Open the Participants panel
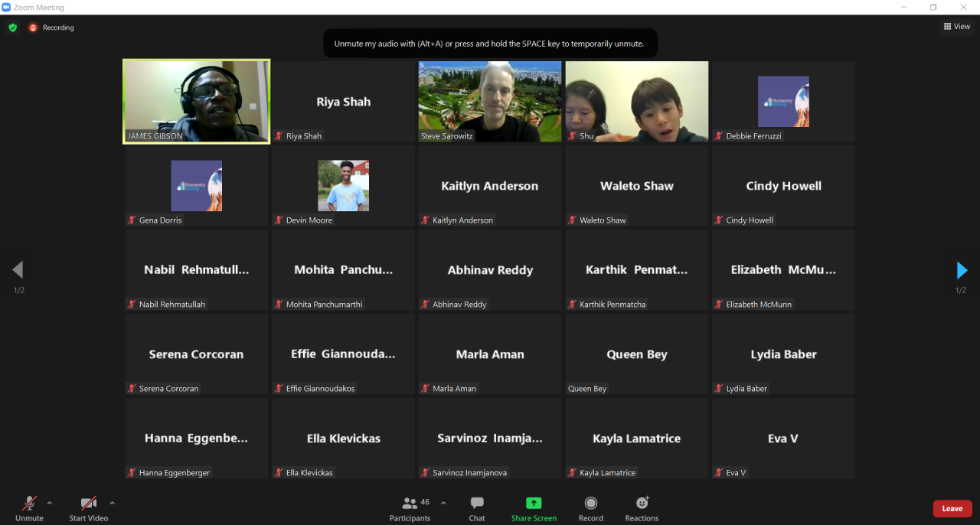This screenshot has width=980, height=525. (x=410, y=508)
